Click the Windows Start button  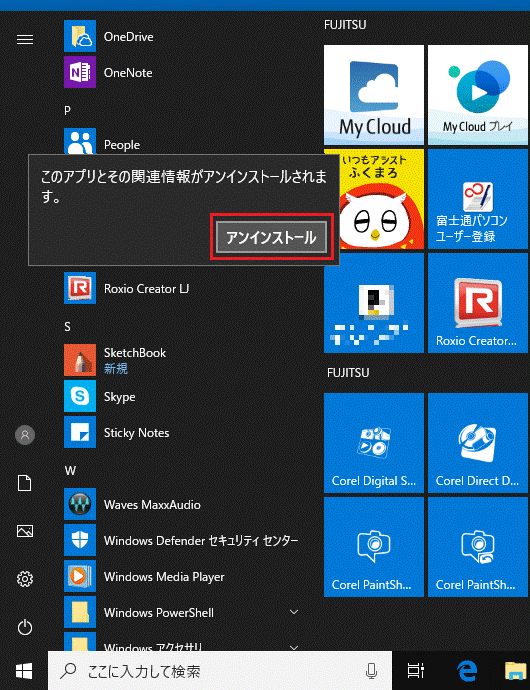(24, 671)
